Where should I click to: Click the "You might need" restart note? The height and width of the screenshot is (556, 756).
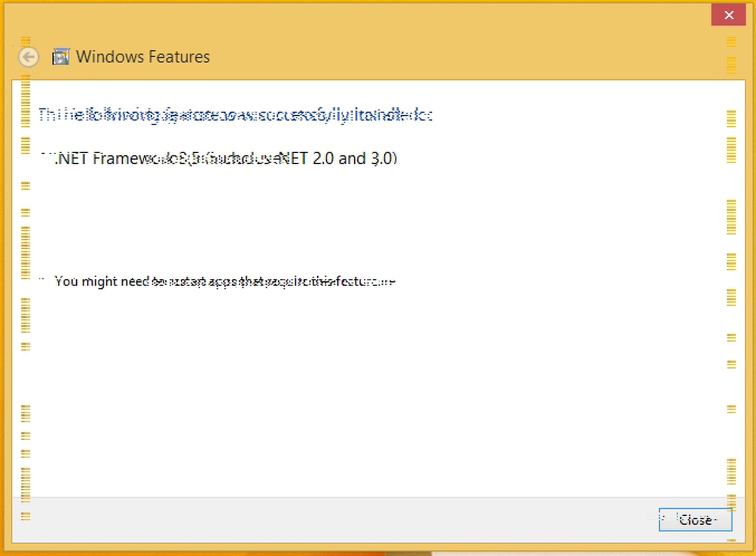pyautogui.click(x=224, y=281)
